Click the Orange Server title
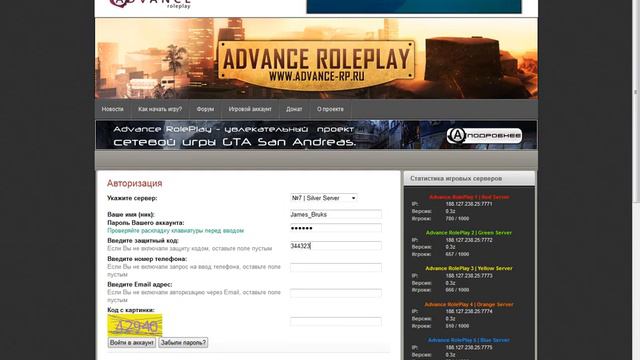Screen dimensions: 640x360 coord(469,304)
